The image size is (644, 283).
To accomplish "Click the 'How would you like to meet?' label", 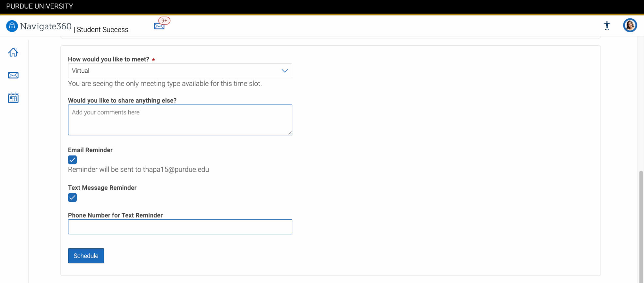I will pyautogui.click(x=108, y=59).
